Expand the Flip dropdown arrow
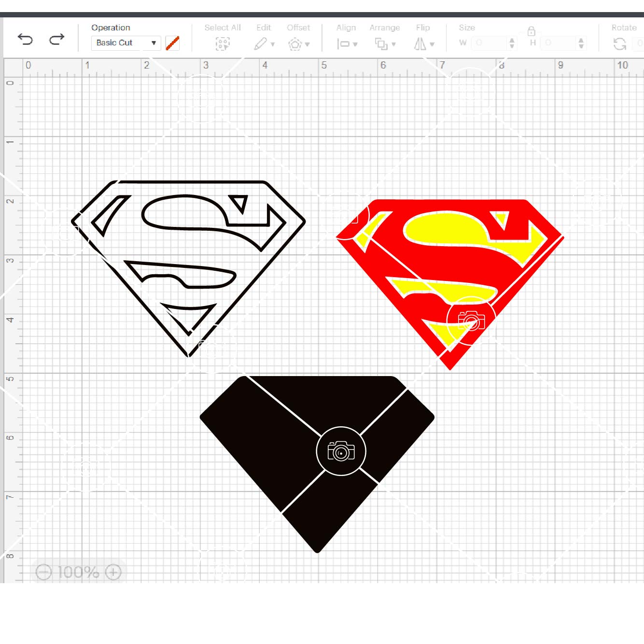The height and width of the screenshot is (644, 644). pos(432,44)
